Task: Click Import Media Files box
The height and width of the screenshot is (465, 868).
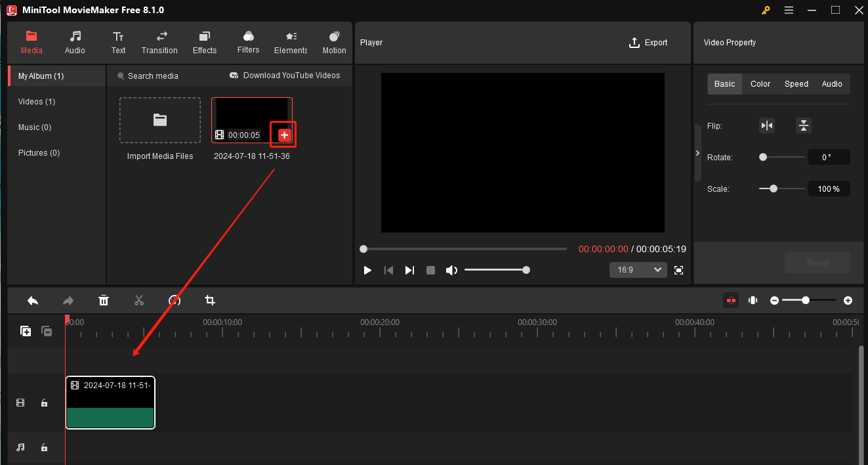Action: click(x=160, y=120)
